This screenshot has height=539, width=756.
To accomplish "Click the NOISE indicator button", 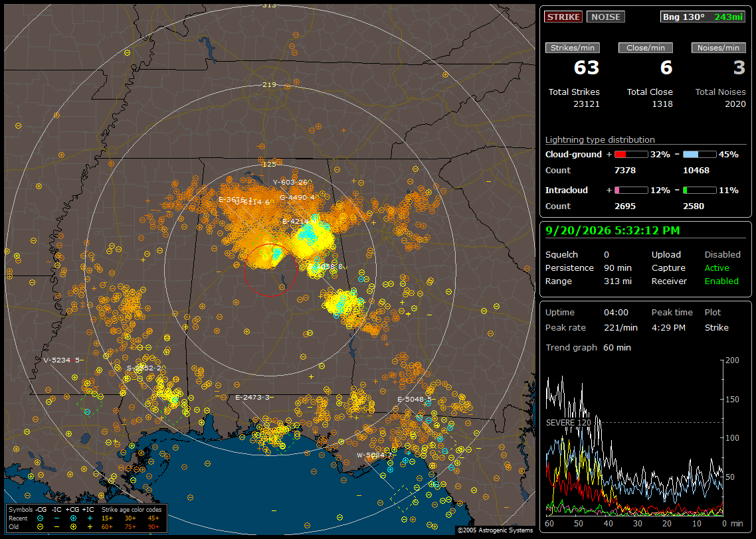I will [x=606, y=17].
